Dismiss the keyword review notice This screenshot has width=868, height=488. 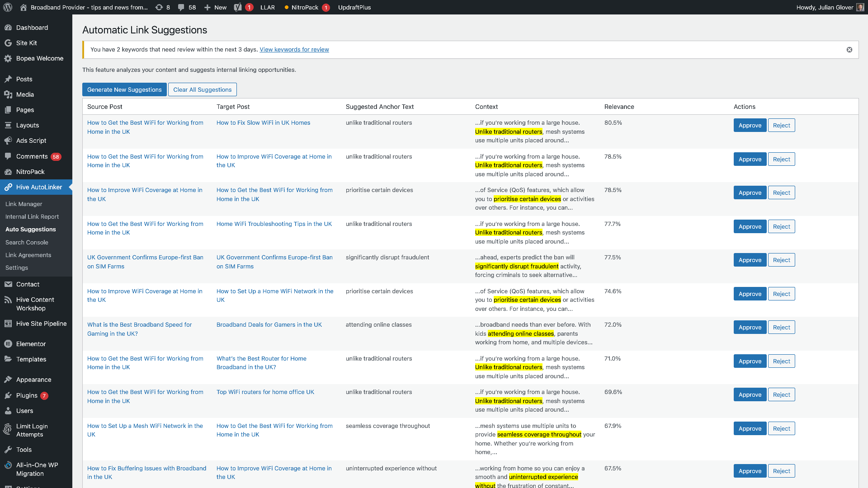point(849,50)
